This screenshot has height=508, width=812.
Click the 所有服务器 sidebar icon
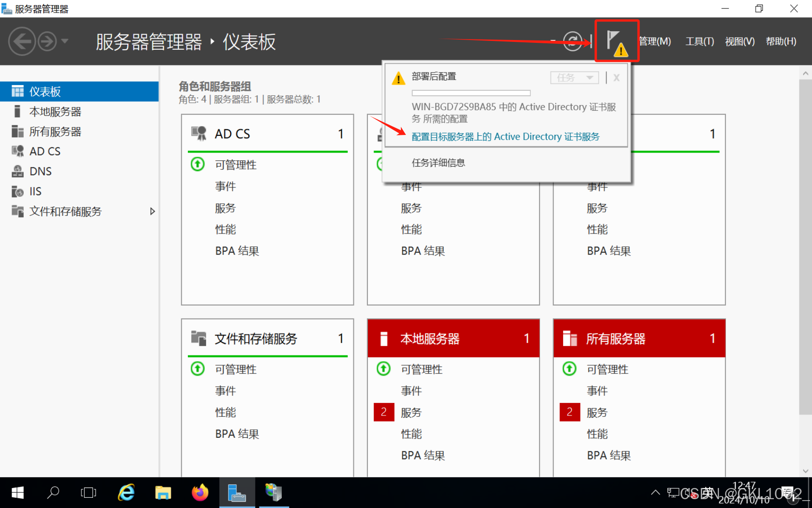click(18, 131)
